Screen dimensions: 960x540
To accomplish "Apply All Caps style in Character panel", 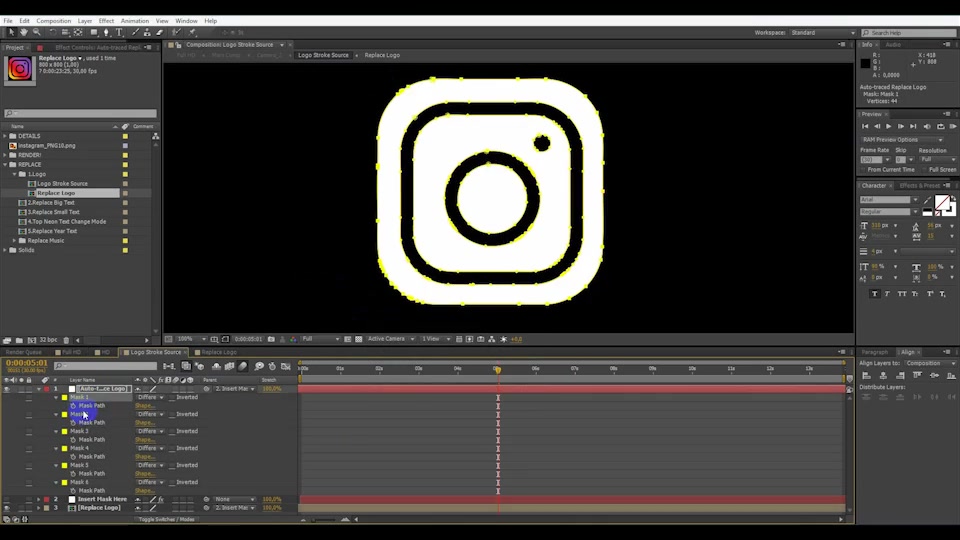I will click(902, 294).
